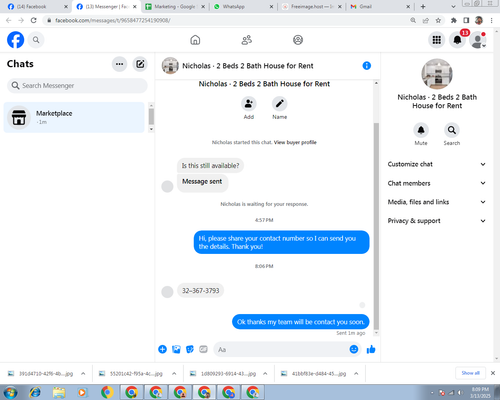Click the Facebook logo icon
Image resolution: width=500 pixels, height=400 pixels.
pos(16,40)
